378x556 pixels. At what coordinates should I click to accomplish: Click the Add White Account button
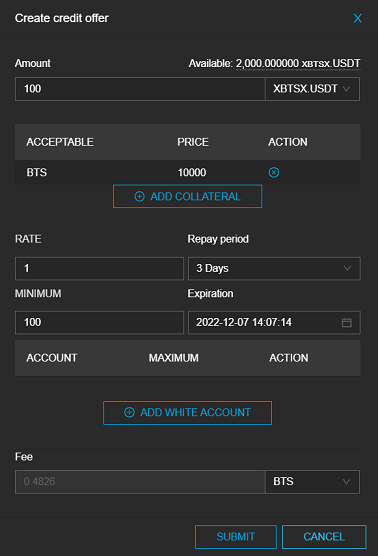coord(188,413)
